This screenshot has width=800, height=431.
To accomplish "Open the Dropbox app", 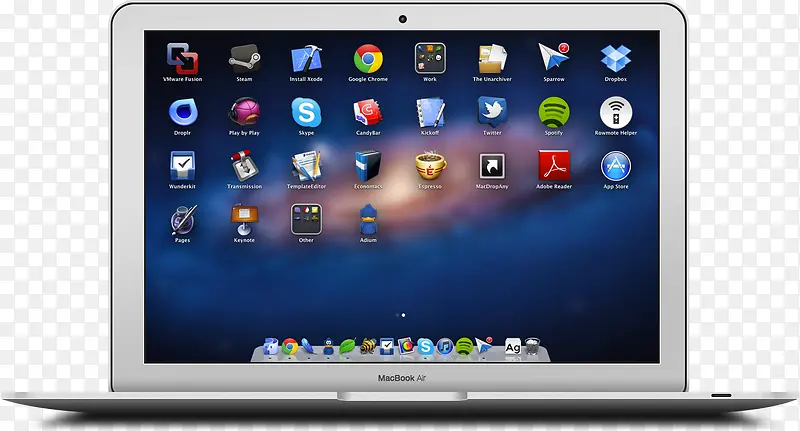I will click(616, 58).
